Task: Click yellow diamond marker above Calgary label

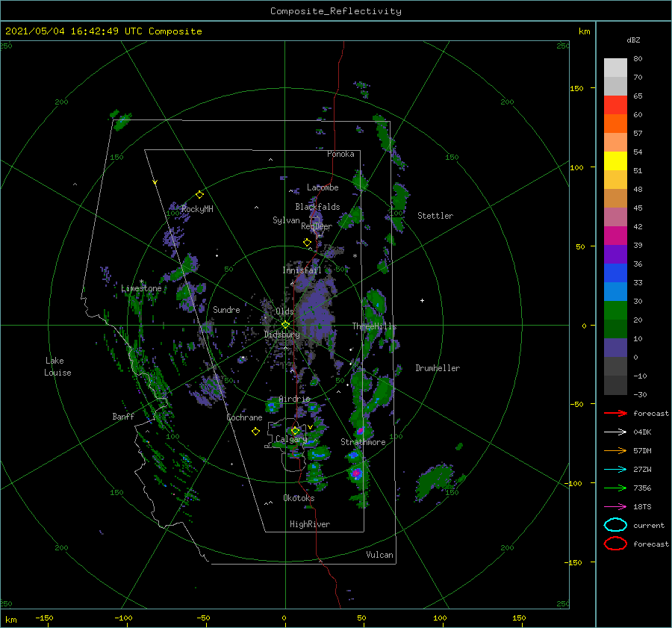Action: [295, 430]
